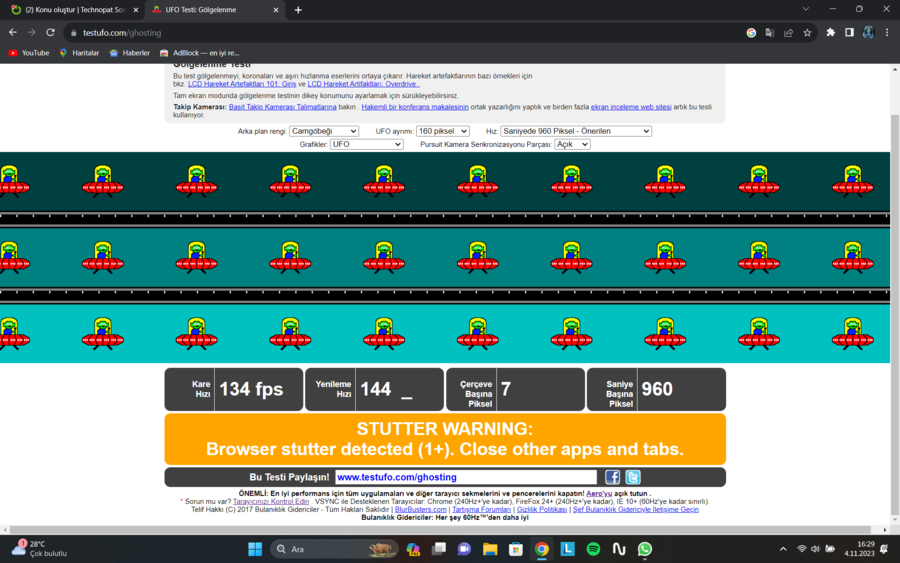Open the Haberler bookmark
This screenshot has width=900, height=563.
point(130,53)
